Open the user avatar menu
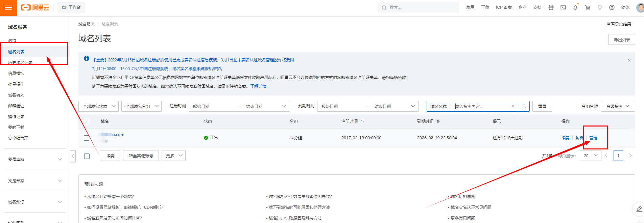 coord(640,7)
